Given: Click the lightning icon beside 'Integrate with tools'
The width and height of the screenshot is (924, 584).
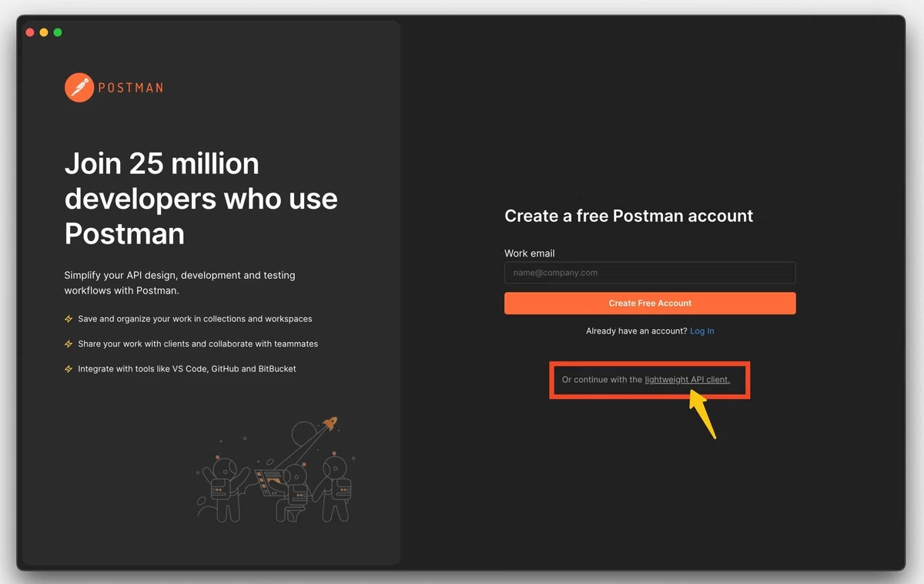Looking at the screenshot, I should coord(69,369).
